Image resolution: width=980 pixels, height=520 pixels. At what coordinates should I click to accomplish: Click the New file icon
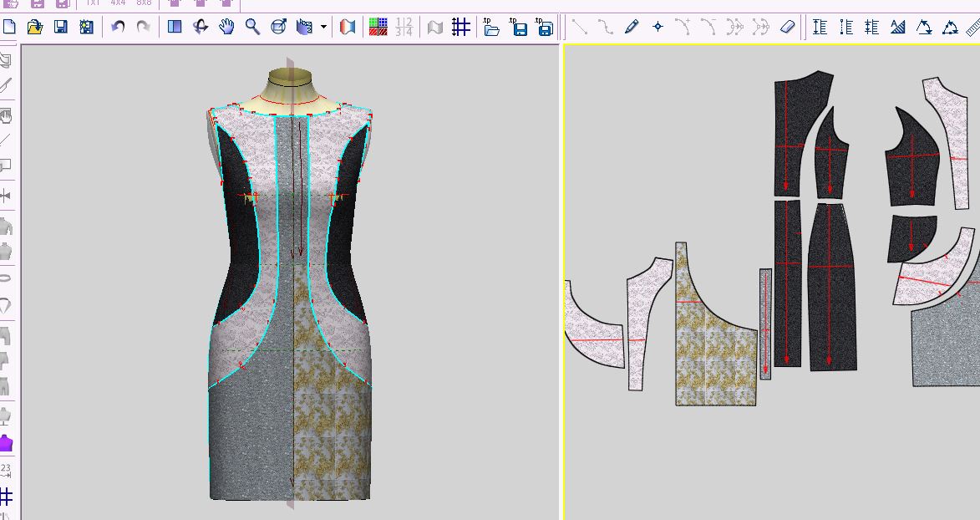9,27
